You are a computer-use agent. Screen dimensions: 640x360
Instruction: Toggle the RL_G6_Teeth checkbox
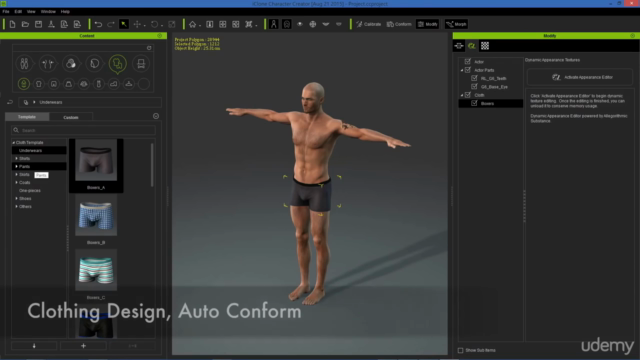click(x=474, y=78)
